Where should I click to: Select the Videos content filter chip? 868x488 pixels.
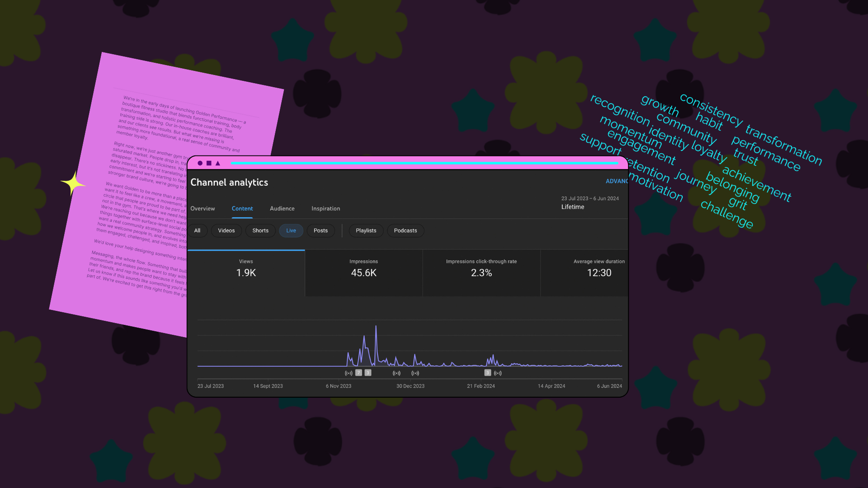click(x=226, y=230)
